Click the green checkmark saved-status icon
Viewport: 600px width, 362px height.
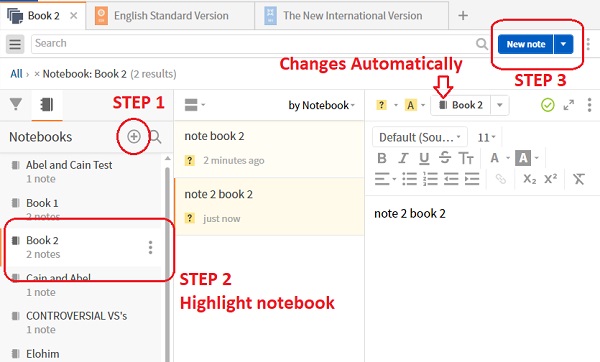click(548, 105)
